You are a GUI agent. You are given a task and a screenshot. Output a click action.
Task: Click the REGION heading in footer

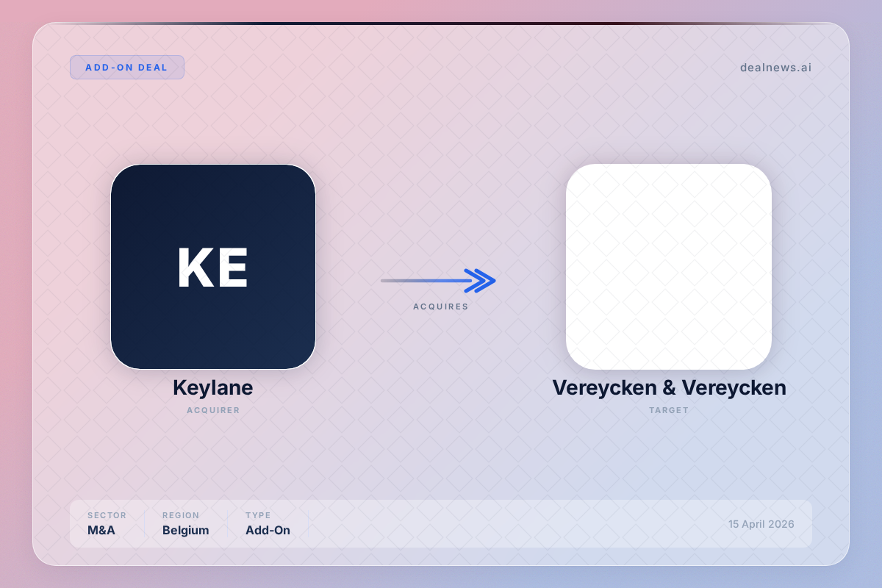click(181, 515)
